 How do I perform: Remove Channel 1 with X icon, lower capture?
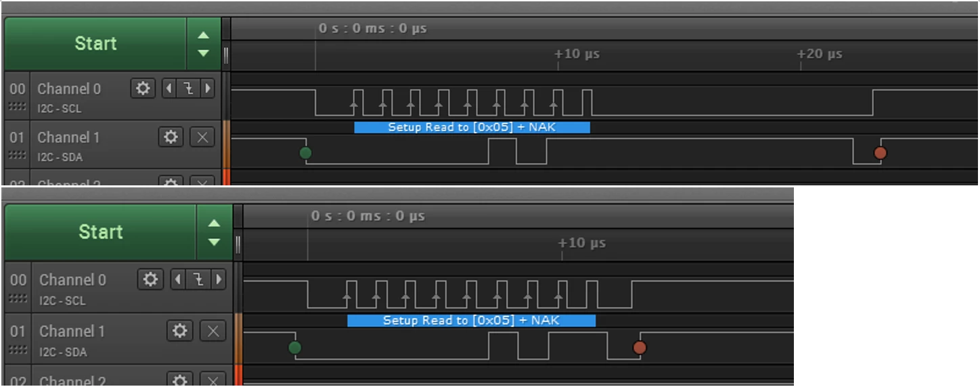[213, 331]
